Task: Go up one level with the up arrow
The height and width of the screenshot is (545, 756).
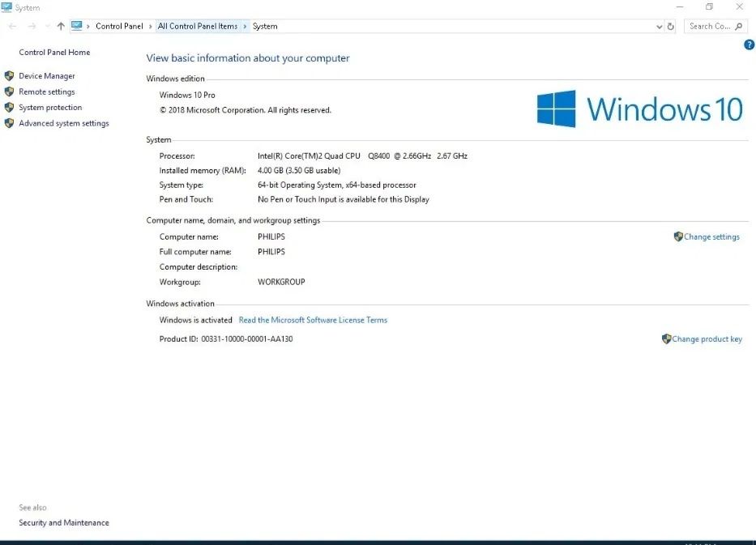Action: (x=61, y=27)
